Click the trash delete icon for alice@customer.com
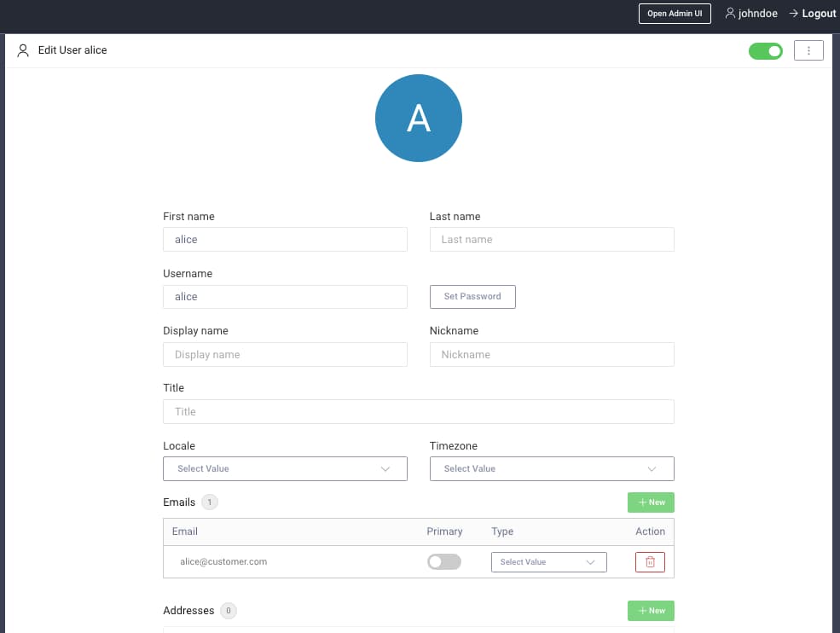The height and width of the screenshot is (633, 840). pyautogui.click(x=650, y=562)
